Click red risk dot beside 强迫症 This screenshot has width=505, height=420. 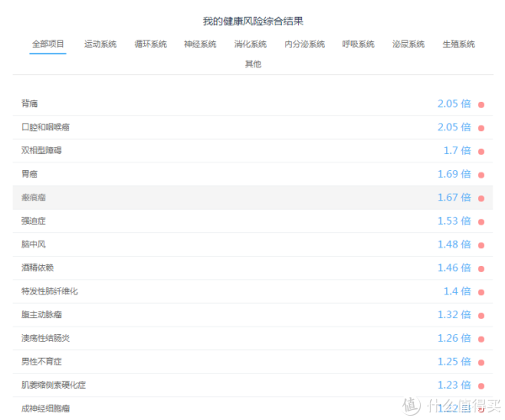coord(481,222)
